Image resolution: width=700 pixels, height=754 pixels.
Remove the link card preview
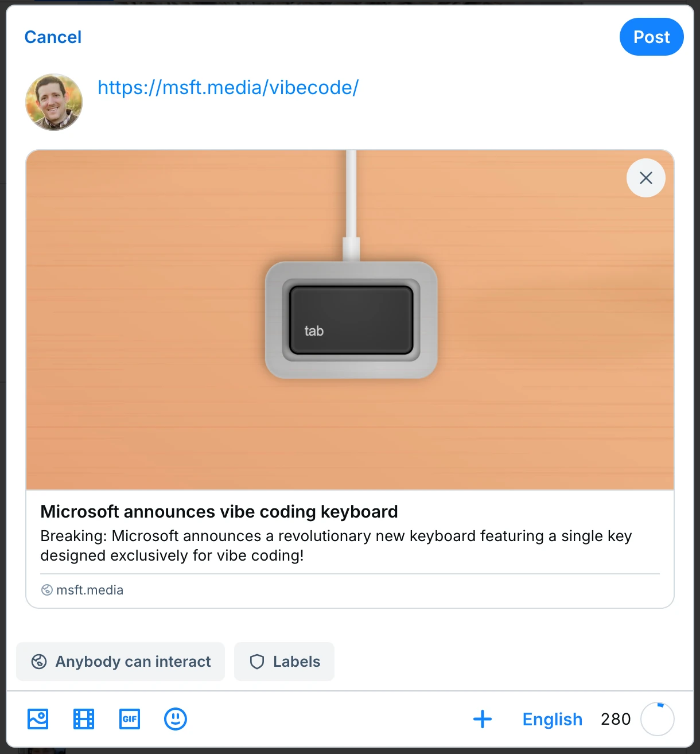(645, 178)
